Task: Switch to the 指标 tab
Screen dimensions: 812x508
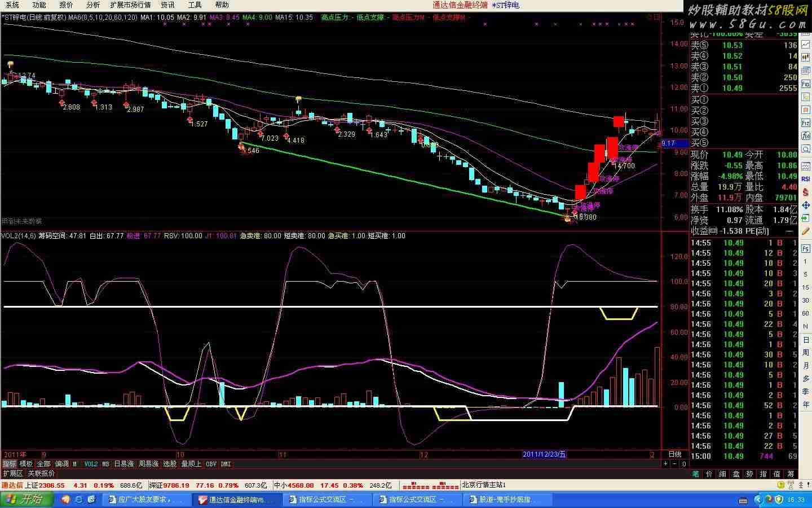Action: point(10,464)
